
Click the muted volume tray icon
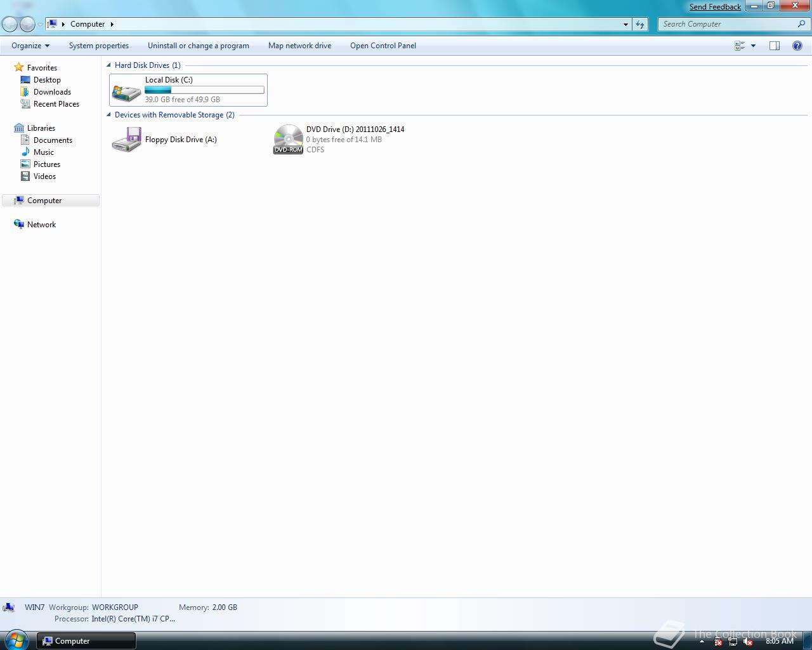[748, 642]
